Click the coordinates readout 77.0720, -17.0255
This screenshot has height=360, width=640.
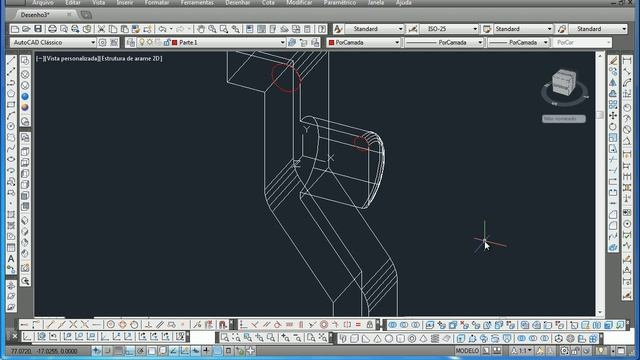(x=44, y=351)
